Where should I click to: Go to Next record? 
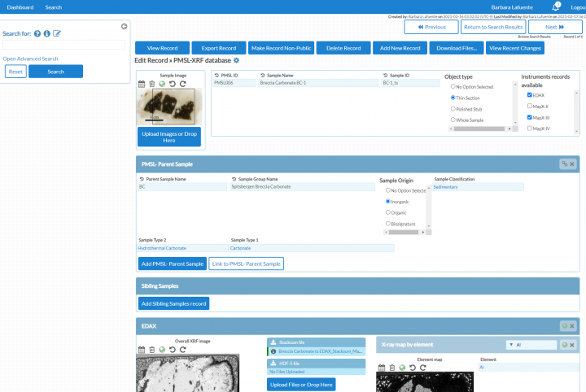tap(555, 27)
